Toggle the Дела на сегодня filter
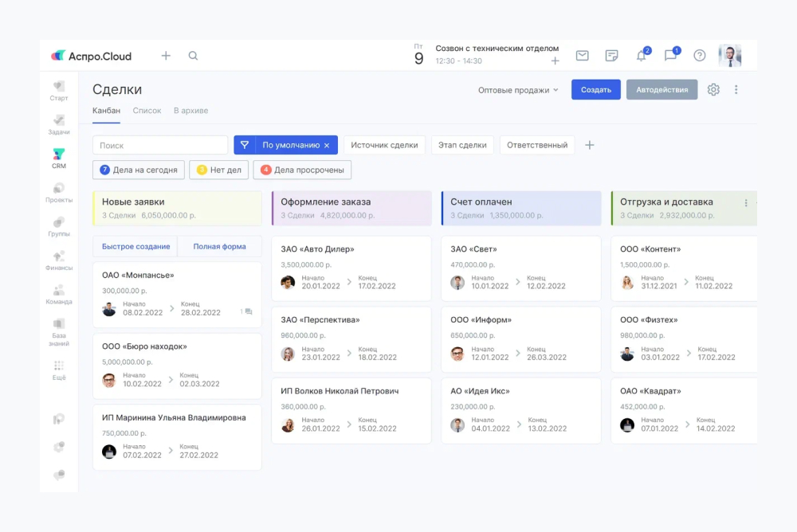Screen dimensions: 797x532 coord(139,170)
